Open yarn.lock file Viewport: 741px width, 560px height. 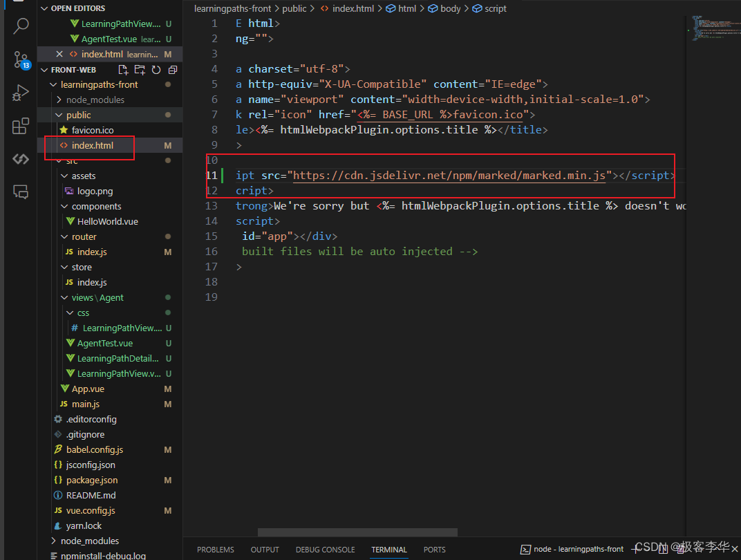84,525
